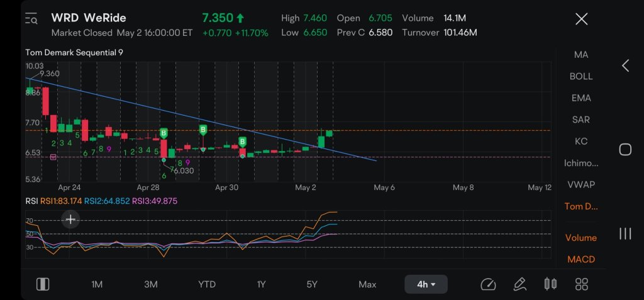
Task: Click the RSI3:49.875 value
Action: coord(155,201)
